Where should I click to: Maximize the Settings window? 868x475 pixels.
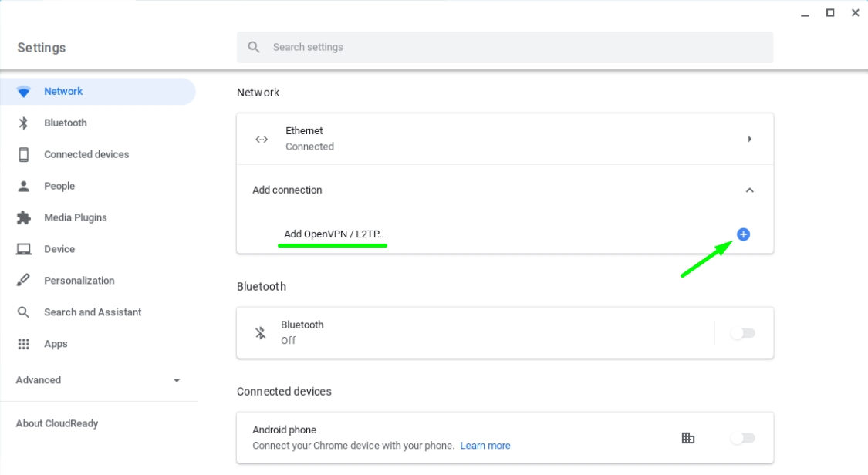click(x=829, y=12)
